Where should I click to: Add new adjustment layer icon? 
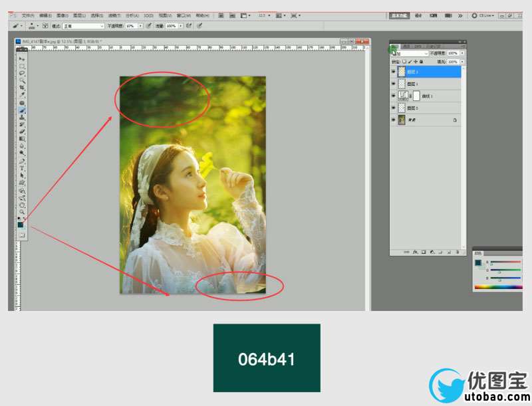click(432, 252)
